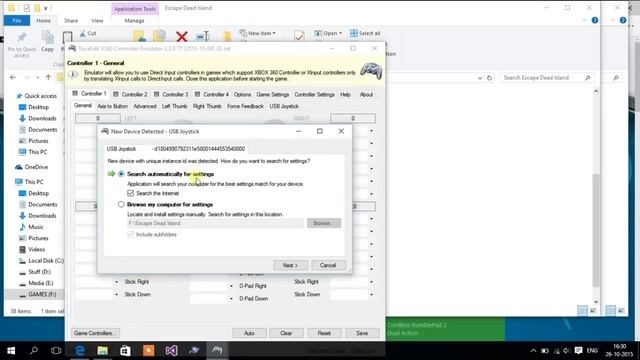This screenshot has height=360, width=640.
Task: Click the Explorer refresh icon
Action: click(489, 78)
